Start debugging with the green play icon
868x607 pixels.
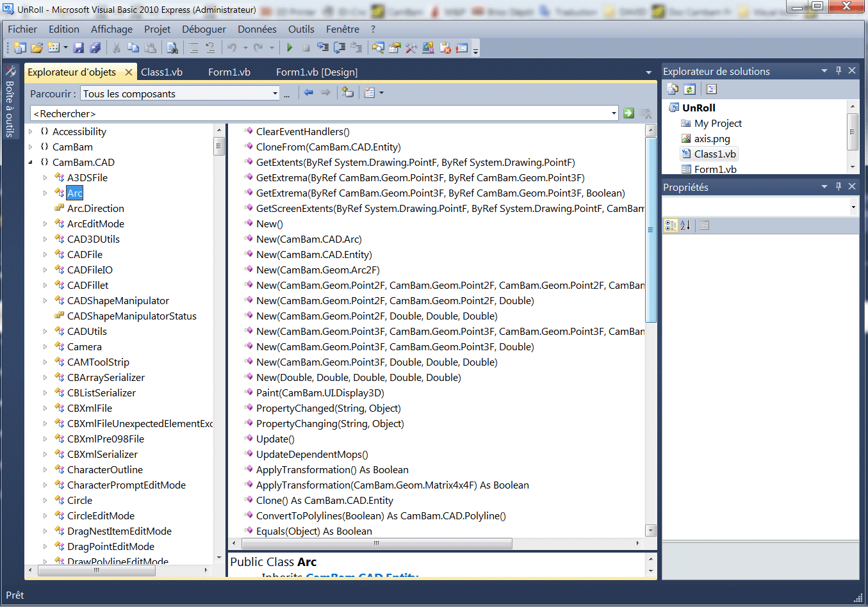click(290, 48)
